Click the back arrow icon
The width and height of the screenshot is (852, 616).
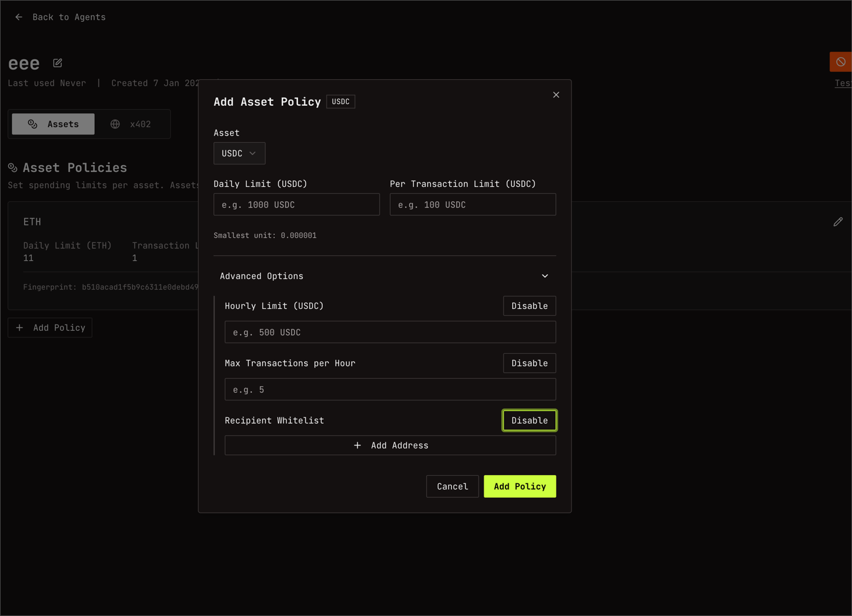click(x=19, y=17)
